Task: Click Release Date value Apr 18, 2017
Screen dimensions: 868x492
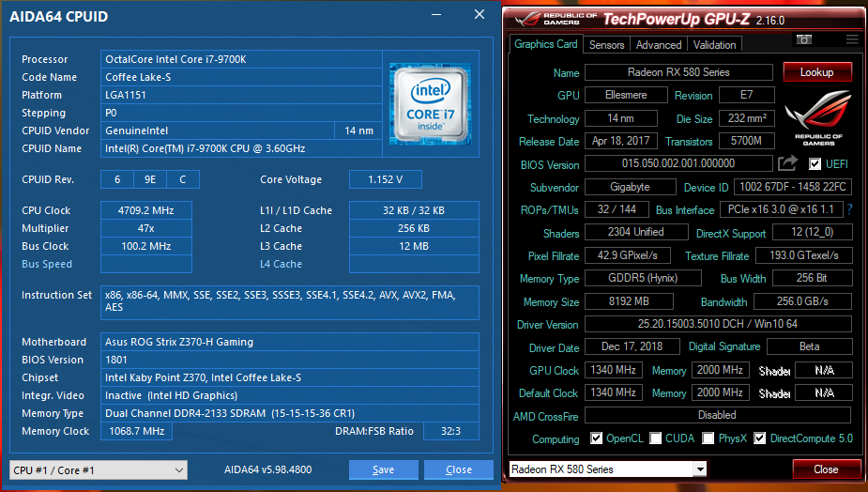Action: pos(621,141)
